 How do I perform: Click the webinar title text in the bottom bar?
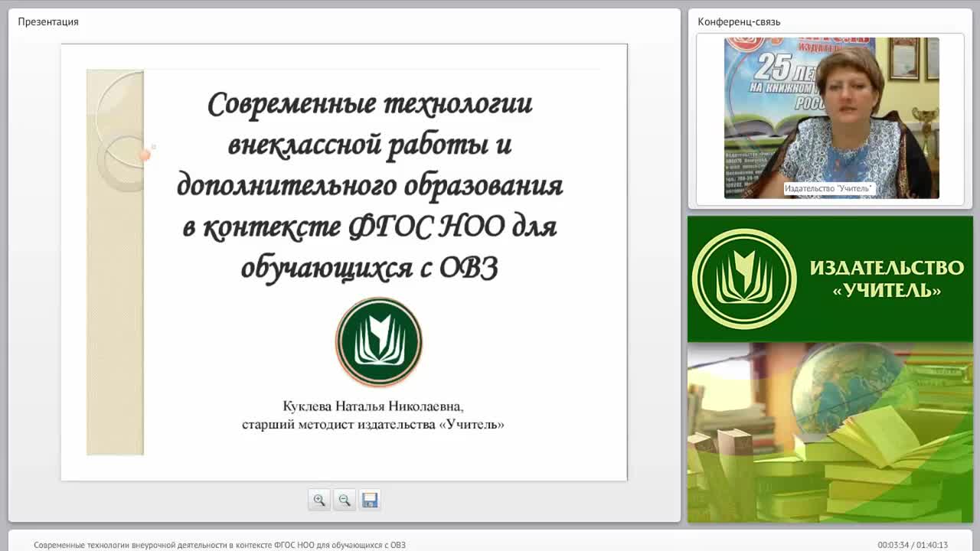(220, 545)
